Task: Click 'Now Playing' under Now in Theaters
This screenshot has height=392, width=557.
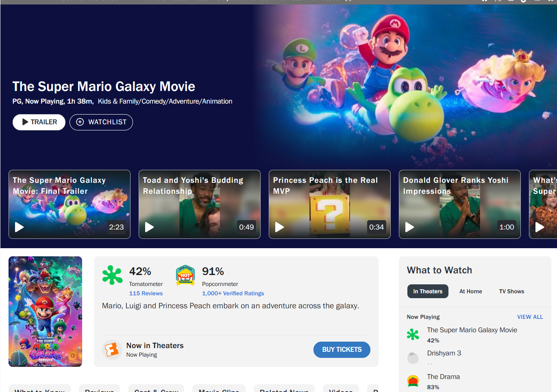Action: coord(141,355)
